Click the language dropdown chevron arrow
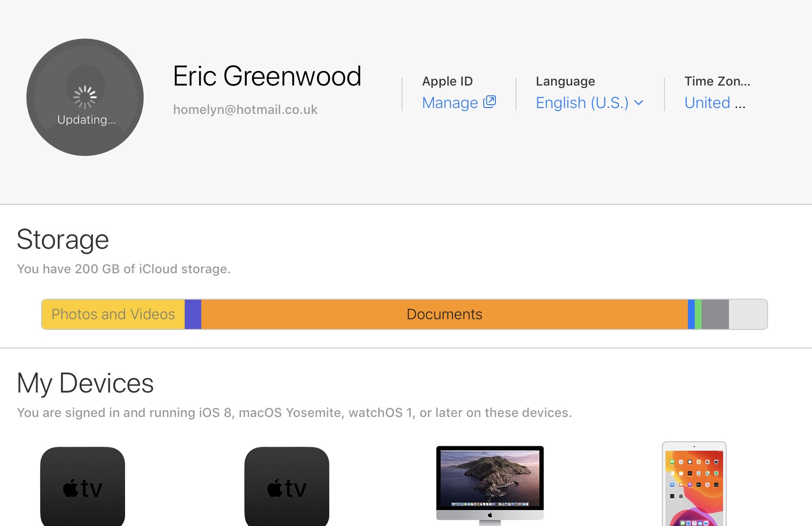Image resolution: width=812 pixels, height=526 pixels. (x=639, y=103)
